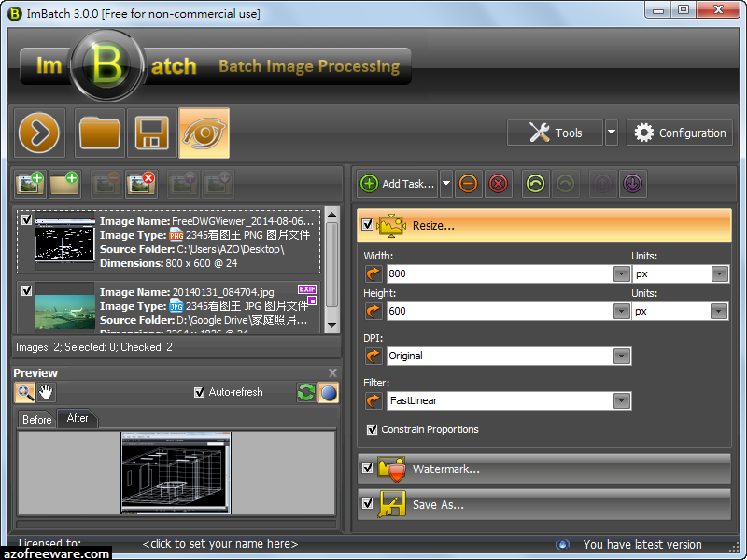Remove selected task with orange minus icon
Image resolution: width=747 pixels, height=560 pixels.
(x=468, y=184)
